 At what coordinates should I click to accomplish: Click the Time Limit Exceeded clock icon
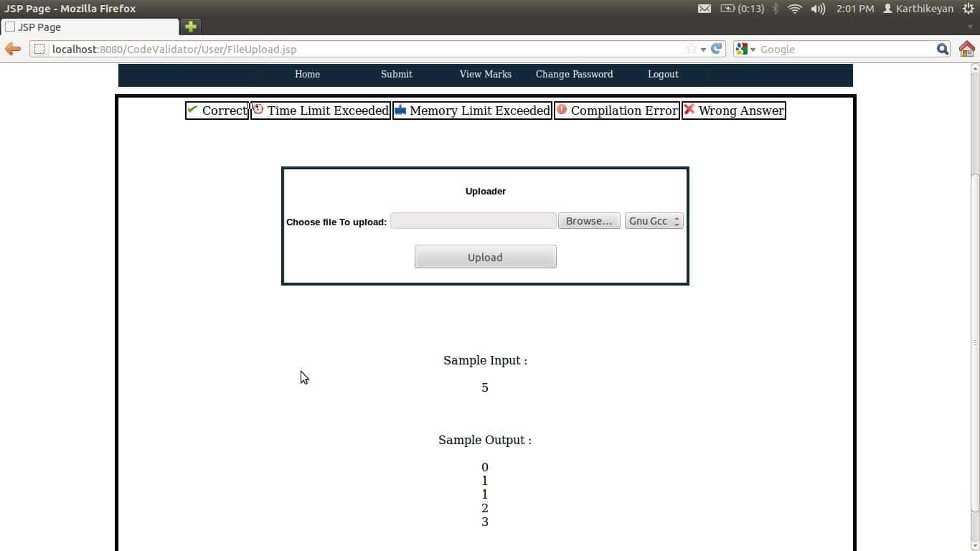(x=258, y=109)
